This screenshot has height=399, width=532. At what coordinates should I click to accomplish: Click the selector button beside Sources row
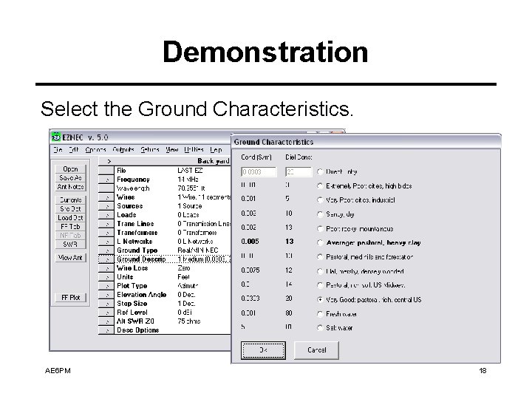point(106,206)
